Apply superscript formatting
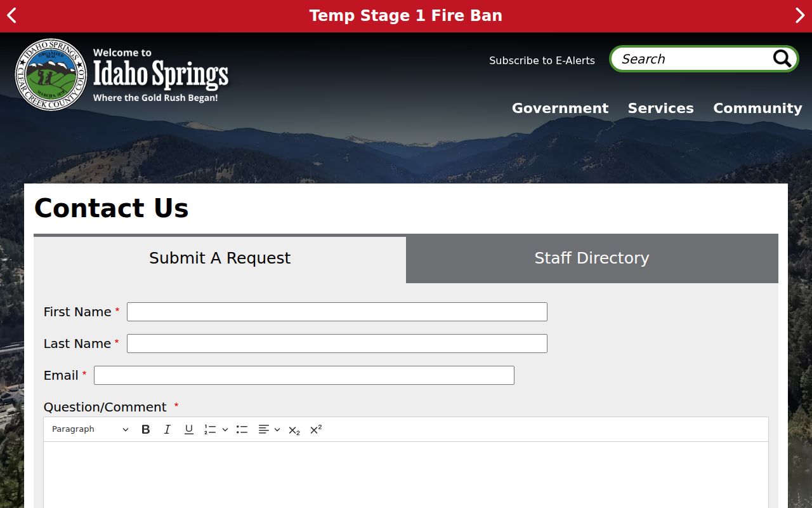Image resolution: width=812 pixels, height=508 pixels. click(x=316, y=430)
